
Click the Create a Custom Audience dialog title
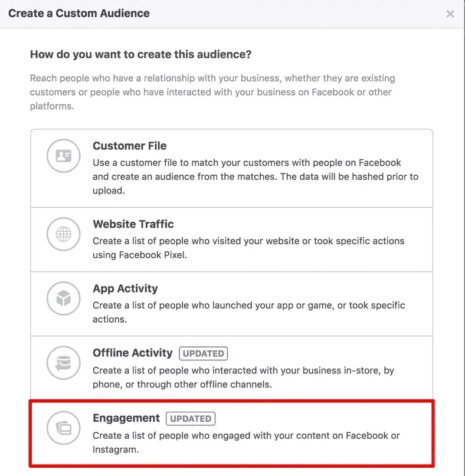pyautogui.click(x=79, y=14)
